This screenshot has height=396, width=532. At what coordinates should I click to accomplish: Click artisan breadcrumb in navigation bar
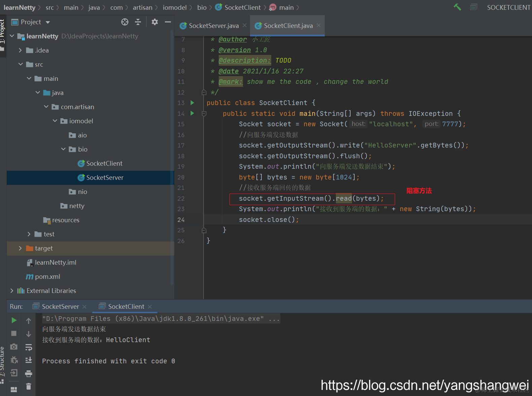click(x=143, y=7)
